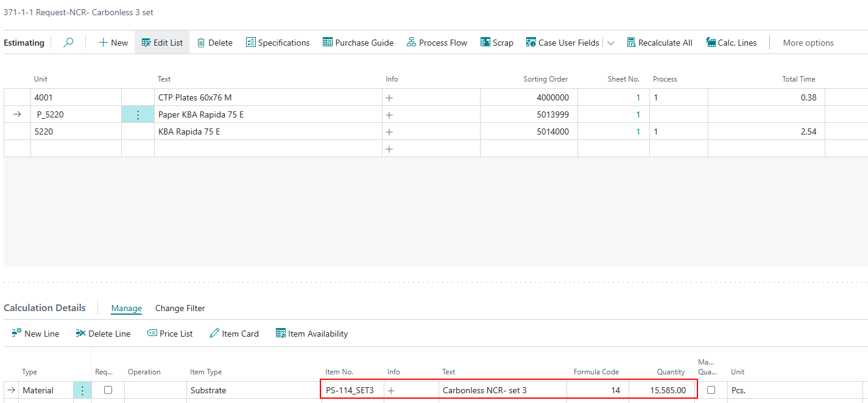Select Item No. PS-114_SET3 field

coord(352,390)
